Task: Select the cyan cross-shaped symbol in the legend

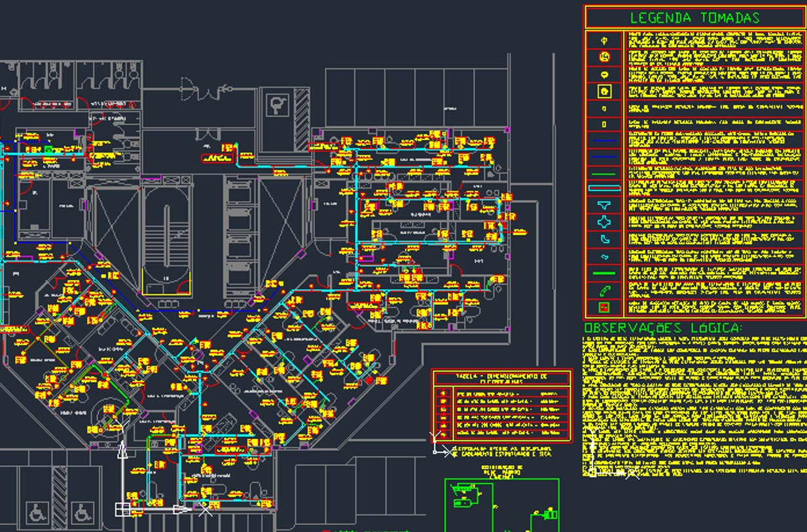Action: click(604, 222)
